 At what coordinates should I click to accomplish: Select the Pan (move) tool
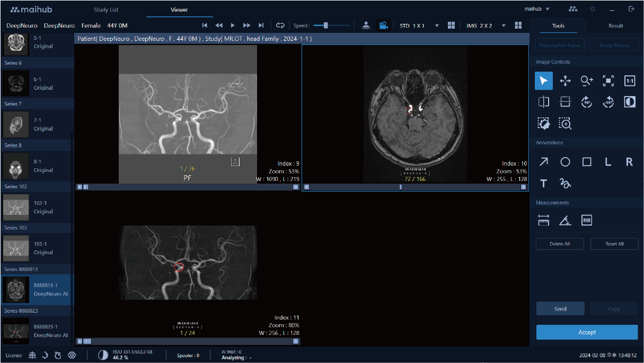click(x=565, y=81)
